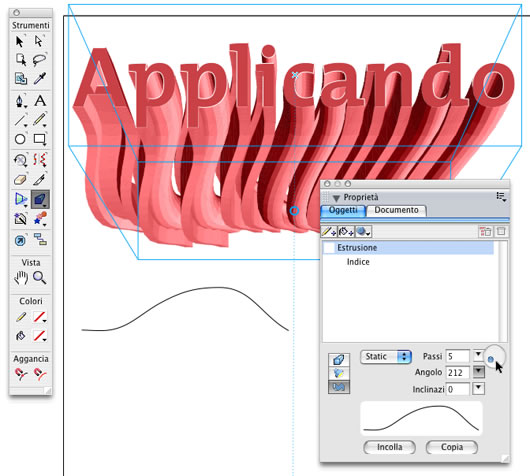The height and width of the screenshot is (476, 530).
Task: Open the Static dropdown menu
Action: (x=386, y=357)
